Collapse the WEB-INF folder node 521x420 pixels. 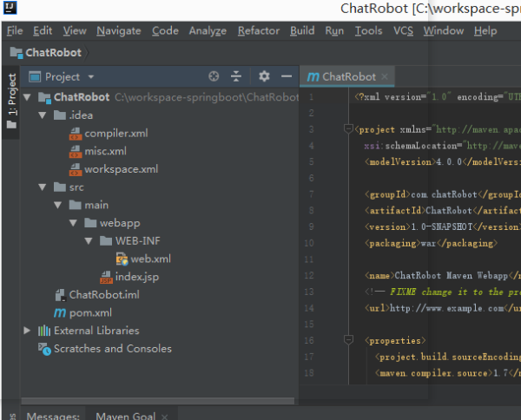point(89,240)
